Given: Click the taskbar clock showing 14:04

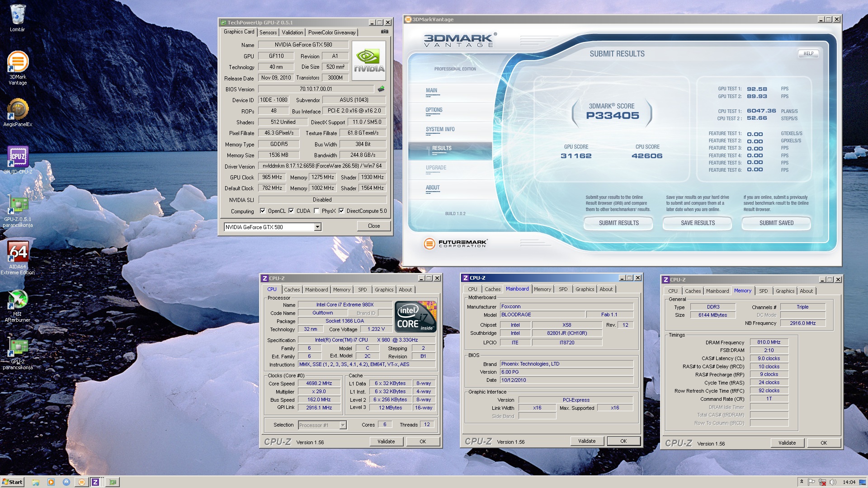Looking at the screenshot, I should (x=849, y=482).
